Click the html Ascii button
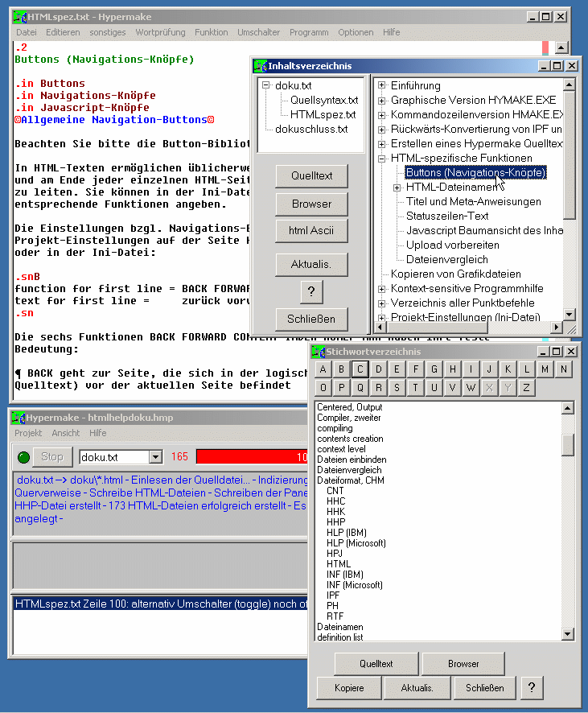 coord(312,231)
